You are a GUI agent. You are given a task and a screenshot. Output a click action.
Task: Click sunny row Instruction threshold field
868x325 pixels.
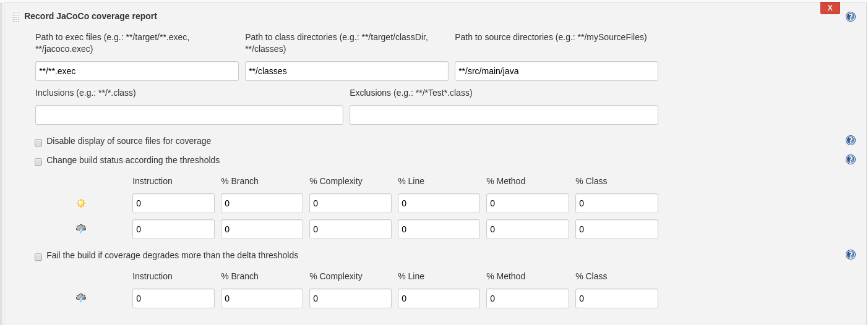click(173, 203)
